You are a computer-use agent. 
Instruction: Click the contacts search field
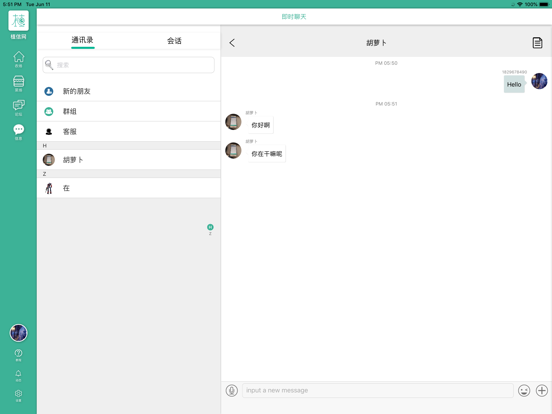coord(128,65)
